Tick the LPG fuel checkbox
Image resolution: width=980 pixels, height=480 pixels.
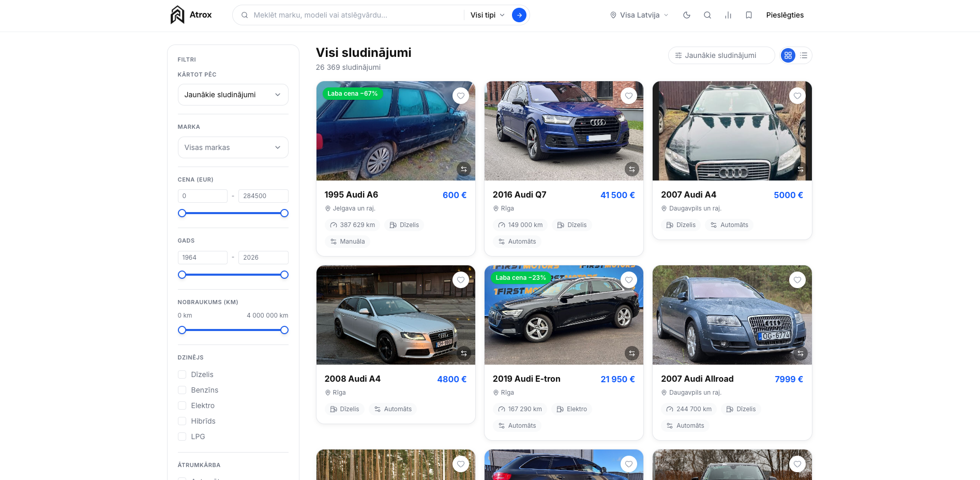click(x=182, y=437)
